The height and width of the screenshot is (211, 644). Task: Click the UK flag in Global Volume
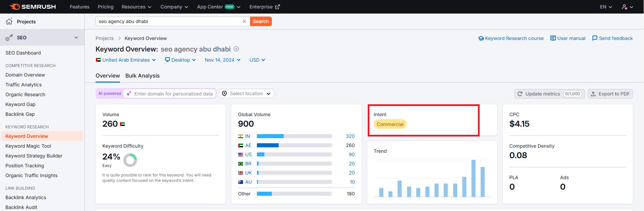tap(241, 173)
